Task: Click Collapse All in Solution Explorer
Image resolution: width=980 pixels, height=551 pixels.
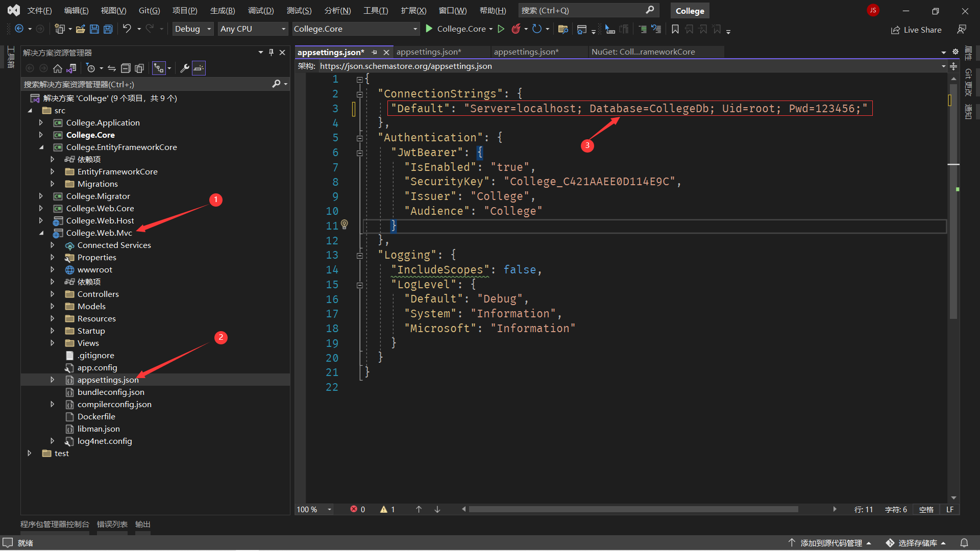Action: coord(126,68)
